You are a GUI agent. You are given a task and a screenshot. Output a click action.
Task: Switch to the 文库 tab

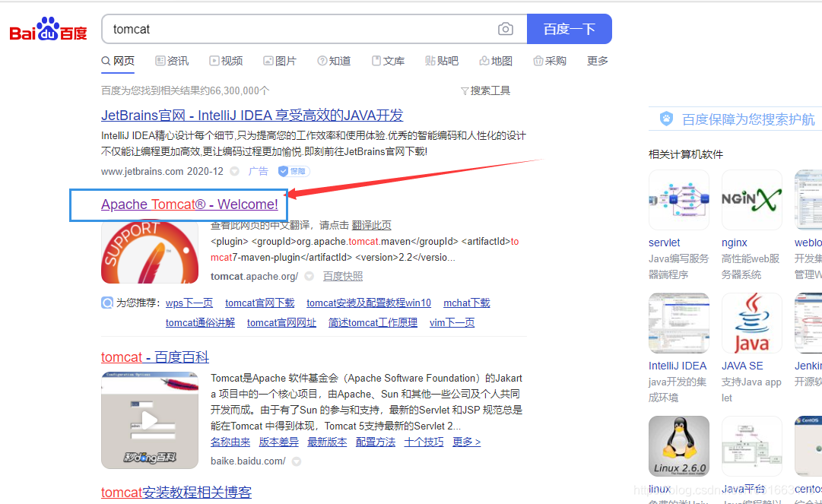388,61
